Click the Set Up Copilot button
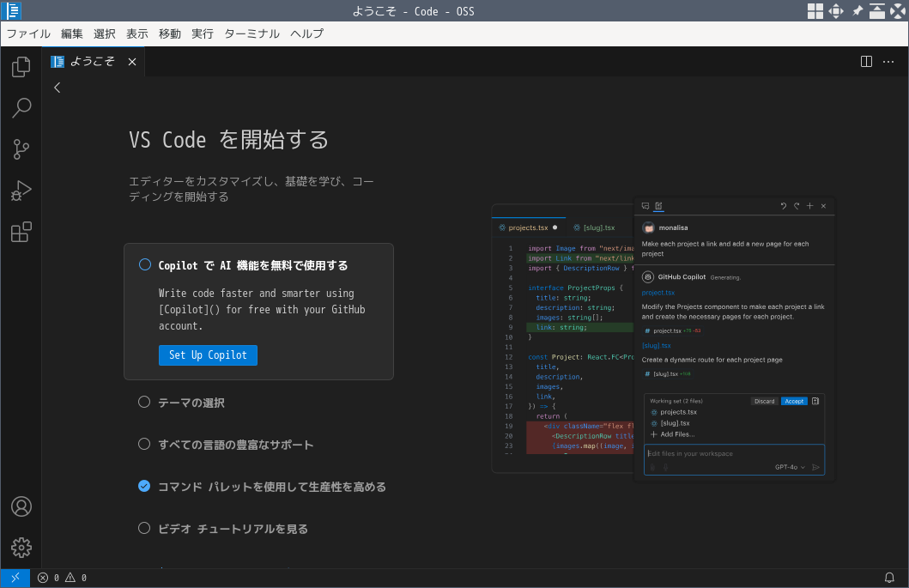The image size is (909, 588). pyautogui.click(x=208, y=355)
